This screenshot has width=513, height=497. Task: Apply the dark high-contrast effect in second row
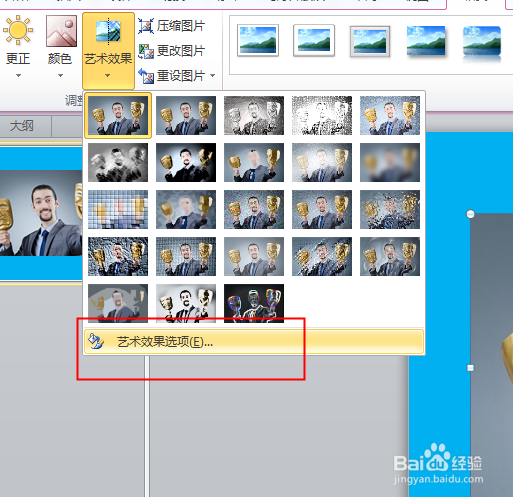(x=186, y=163)
